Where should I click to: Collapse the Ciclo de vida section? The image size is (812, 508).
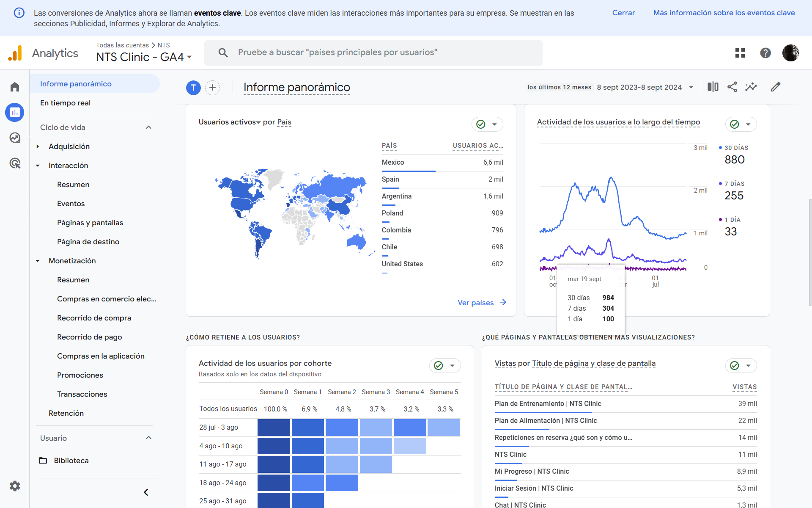[x=148, y=127]
